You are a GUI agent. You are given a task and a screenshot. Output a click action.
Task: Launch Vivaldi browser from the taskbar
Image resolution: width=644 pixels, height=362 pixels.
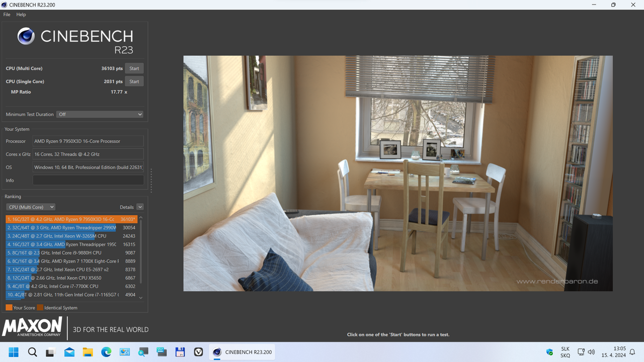pos(198,352)
